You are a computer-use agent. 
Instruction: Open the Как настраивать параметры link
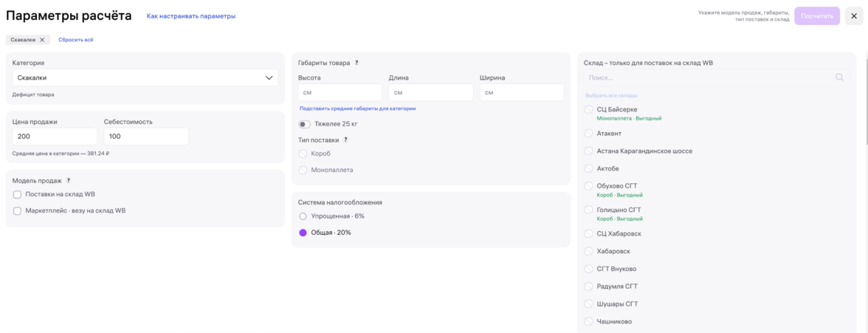click(x=190, y=16)
